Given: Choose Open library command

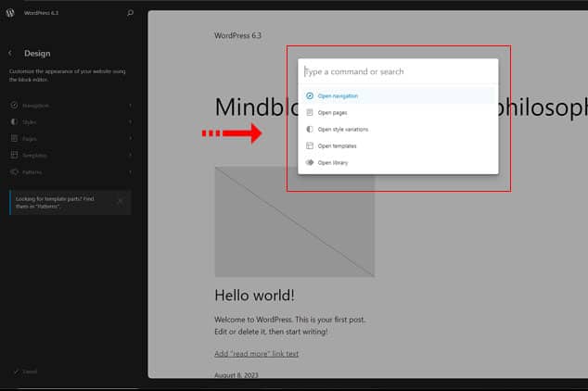Looking at the screenshot, I should click(398, 162).
